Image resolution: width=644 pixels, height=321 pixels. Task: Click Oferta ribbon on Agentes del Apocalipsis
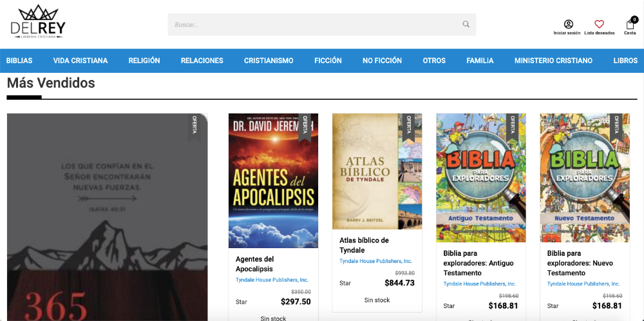click(x=305, y=126)
